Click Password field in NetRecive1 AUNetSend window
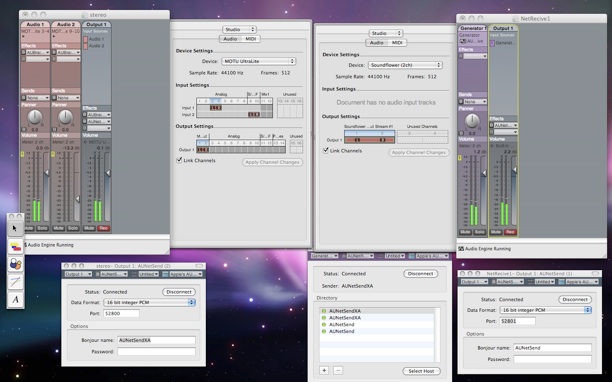This screenshot has height=382, width=612. coord(552,359)
